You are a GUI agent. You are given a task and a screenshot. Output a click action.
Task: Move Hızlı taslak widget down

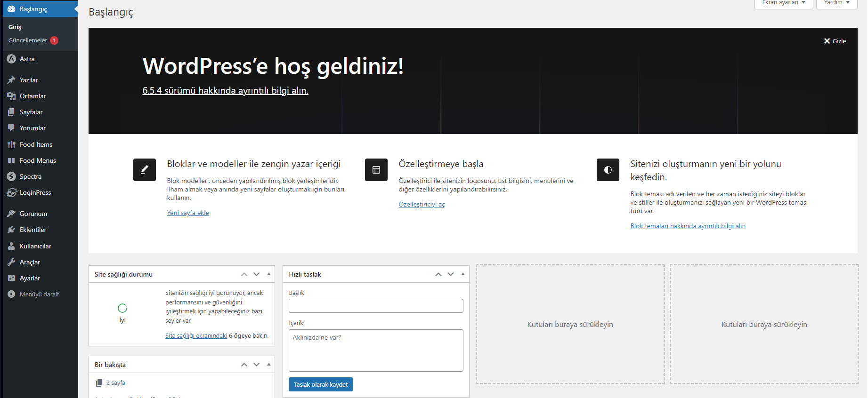451,274
